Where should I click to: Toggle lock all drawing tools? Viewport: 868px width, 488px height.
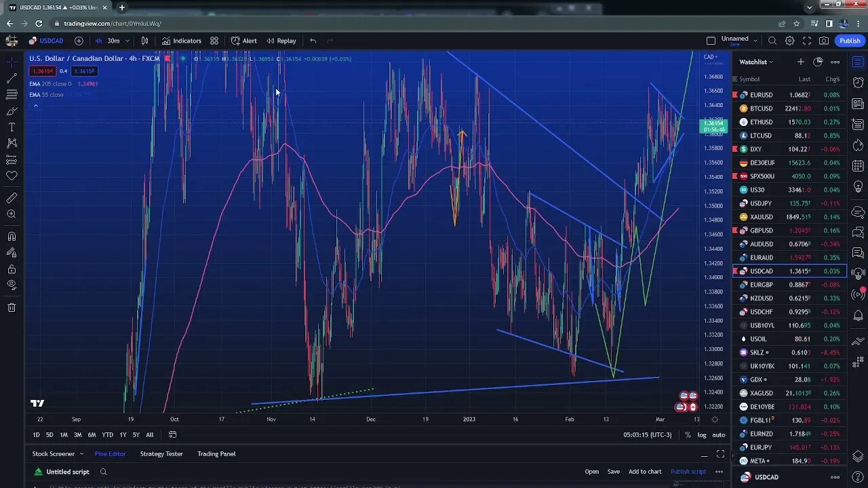coord(12,269)
